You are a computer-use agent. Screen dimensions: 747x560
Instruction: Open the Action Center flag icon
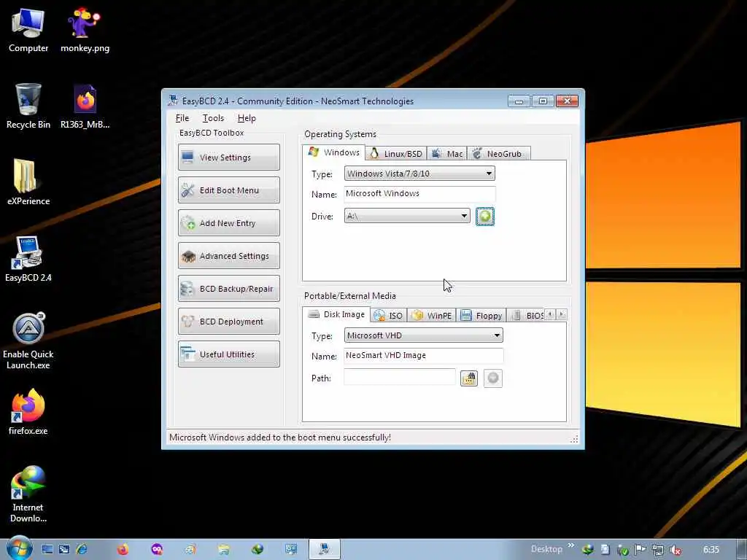click(x=640, y=550)
